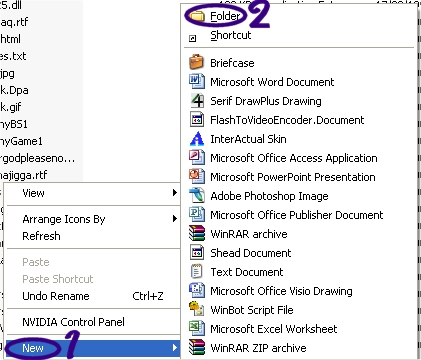Click the Excel Worksheet icon
This screenshot has height=360, width=421.
click(197, 328)
